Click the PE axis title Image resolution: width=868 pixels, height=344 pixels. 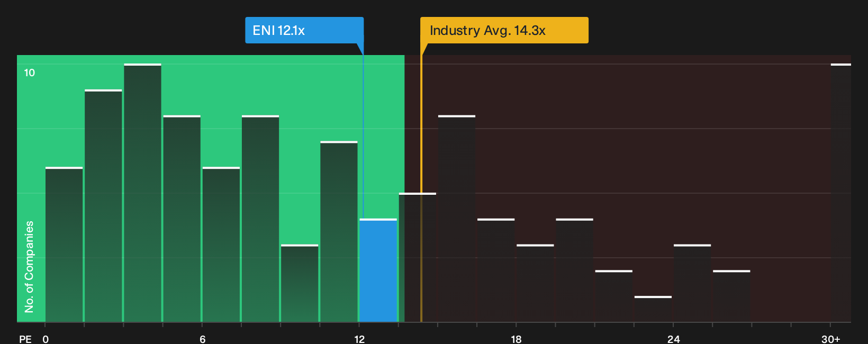25,339
